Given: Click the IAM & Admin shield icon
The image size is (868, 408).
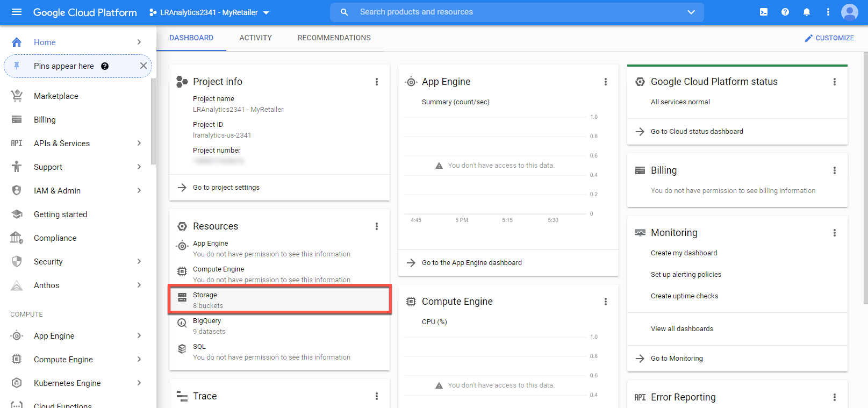Looking at the screenshot, I should [x=17, y=190].
